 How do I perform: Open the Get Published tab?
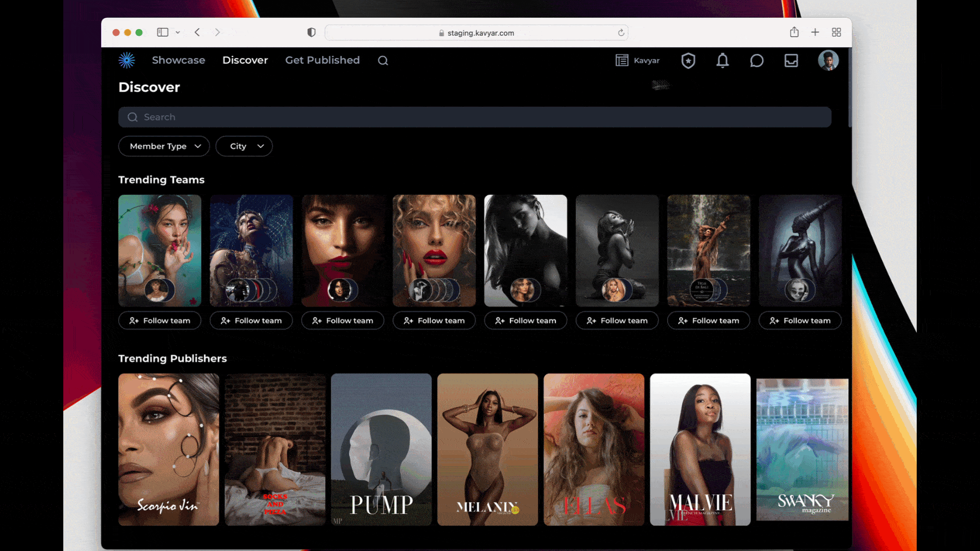point(323,60)
